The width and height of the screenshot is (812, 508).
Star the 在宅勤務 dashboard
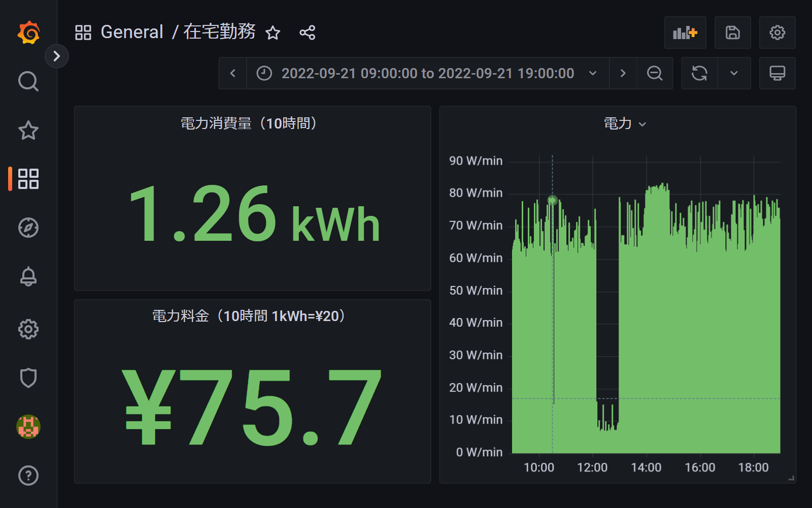pyautogui.click(x=273, y=33)
